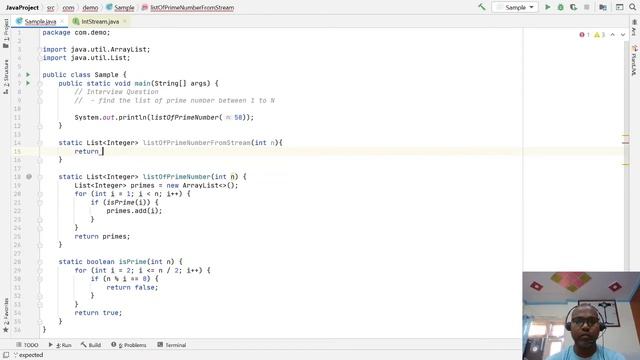Toggle tool window bars icon in status bar
Viewport: 640px width, 360px height.
(6, 355)
